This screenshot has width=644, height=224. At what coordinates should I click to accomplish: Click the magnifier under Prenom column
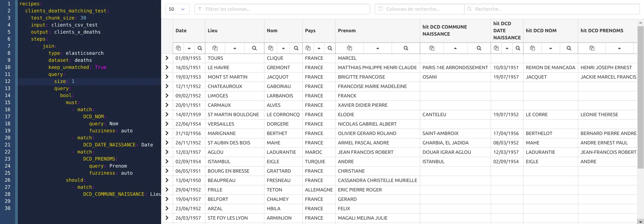point(406,48)
